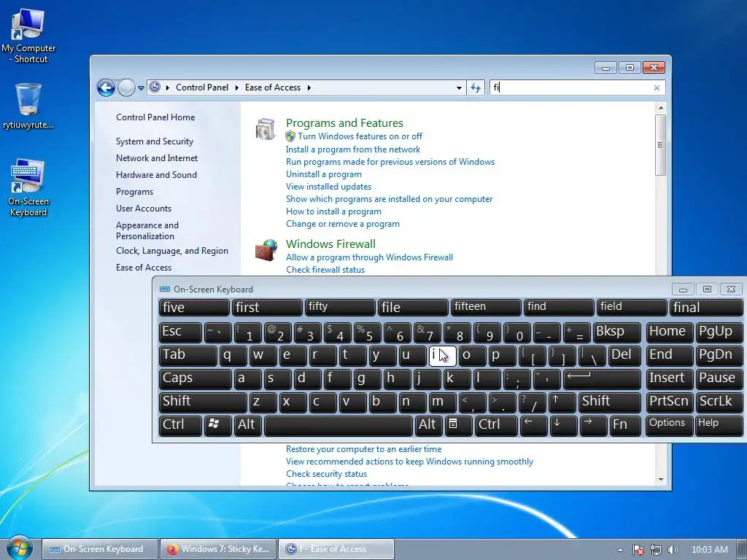Open Windows Firewall brick wall icon

[x=266, y=250]
